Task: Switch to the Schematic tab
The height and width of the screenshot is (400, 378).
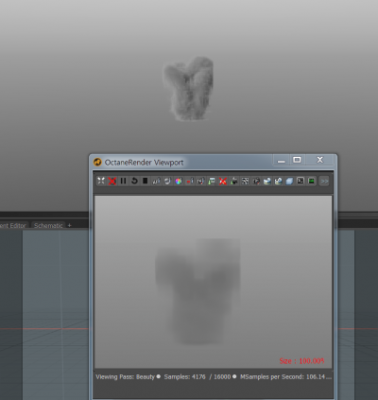Action: click(48, 226)
